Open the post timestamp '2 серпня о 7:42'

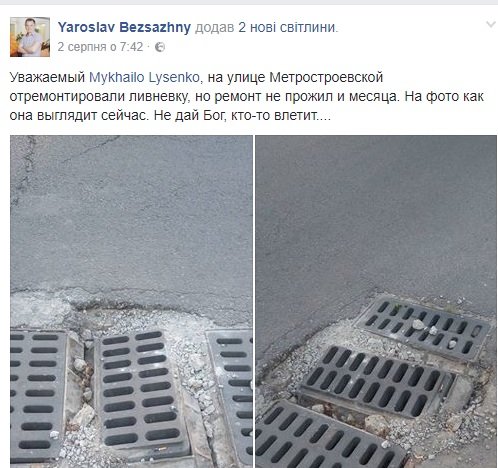(100, 47)
